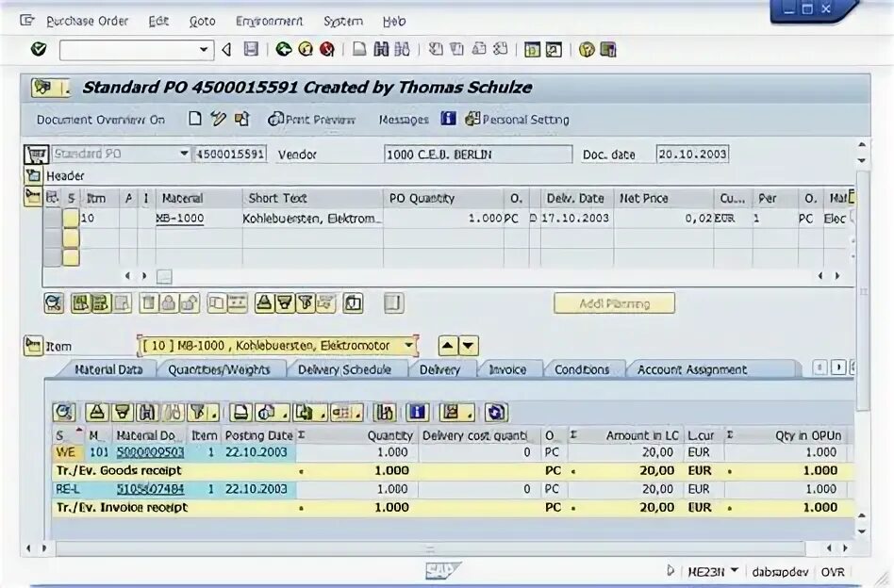Toggle the OVR overwrite mode indicator
894x588 pixels.
pos(833,572)
